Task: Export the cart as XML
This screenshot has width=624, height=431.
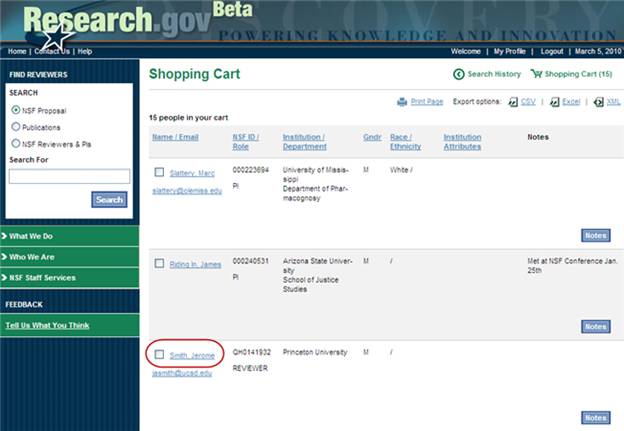Action: pyautogui.click(x=599, y=102)
